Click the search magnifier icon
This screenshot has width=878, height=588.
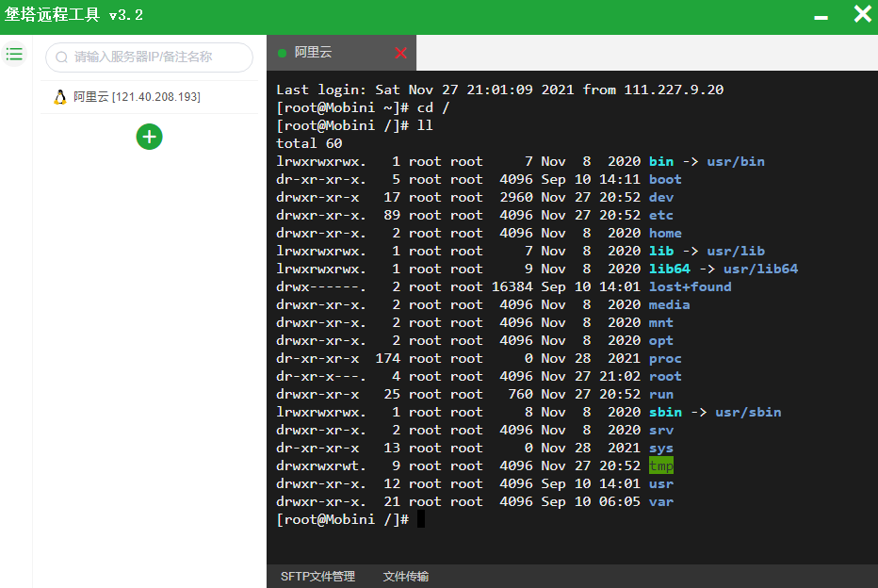(x=61, y=57)
